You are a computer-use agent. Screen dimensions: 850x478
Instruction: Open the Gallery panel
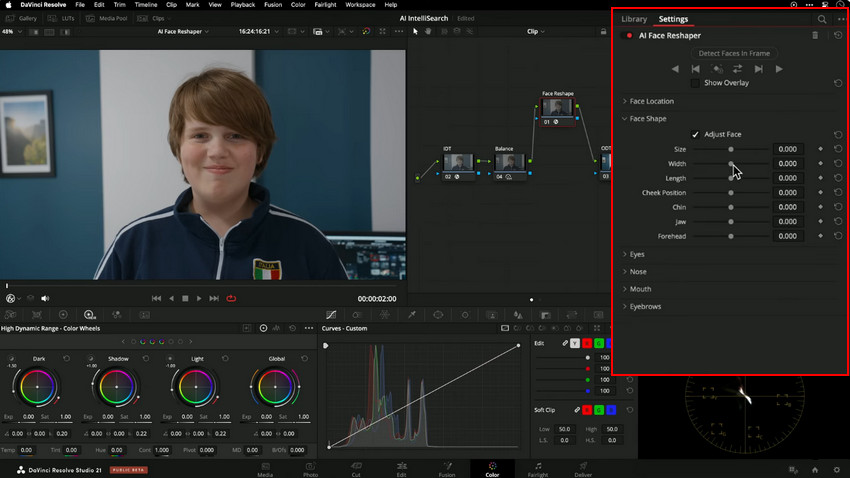(x=22, y=18)
